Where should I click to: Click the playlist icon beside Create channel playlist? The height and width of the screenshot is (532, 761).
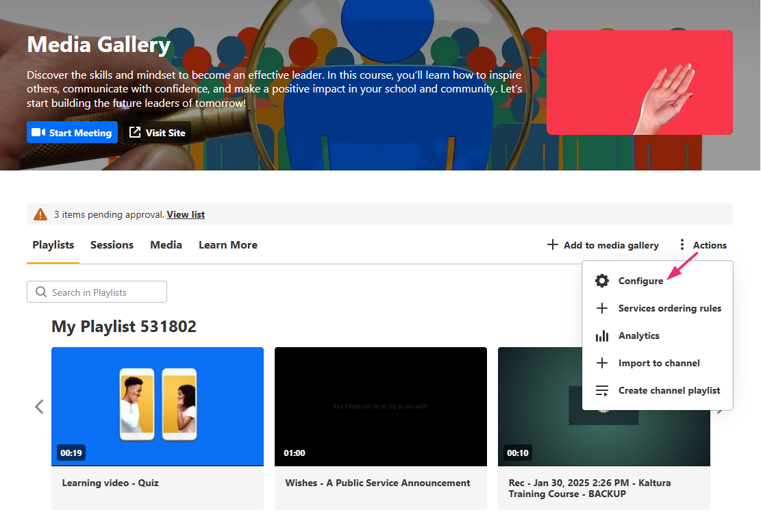[x=602, y=390]
